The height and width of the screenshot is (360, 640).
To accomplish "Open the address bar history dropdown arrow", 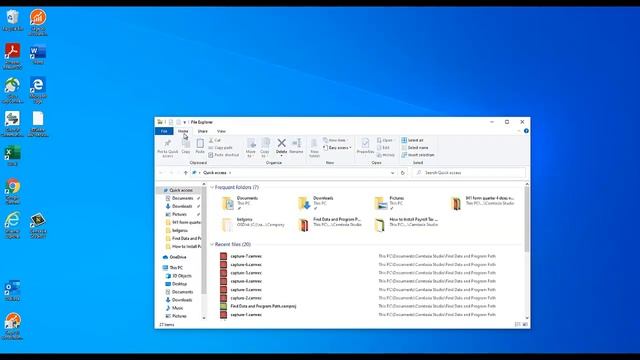I will click(392, 173).
